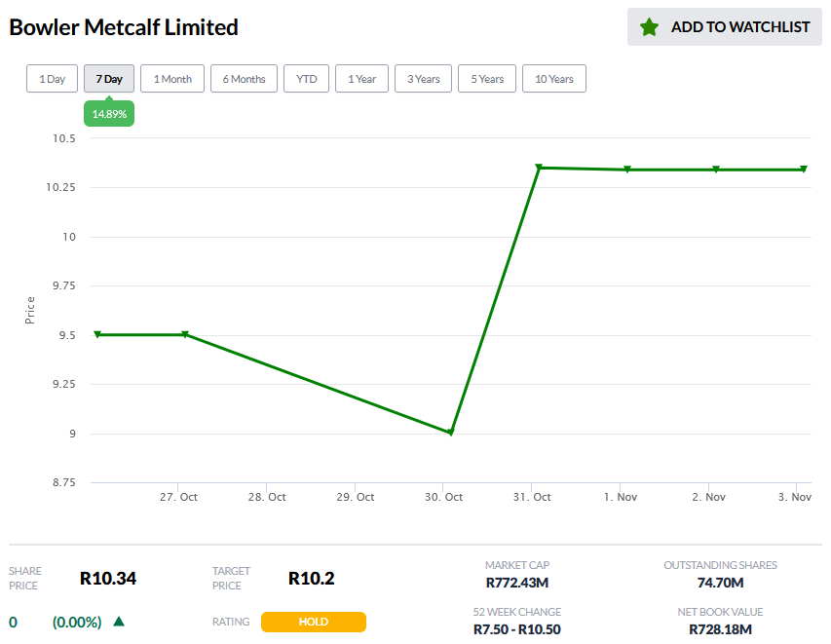
Task: Switch chart to 6 Months
Action: tap(244, 79)
